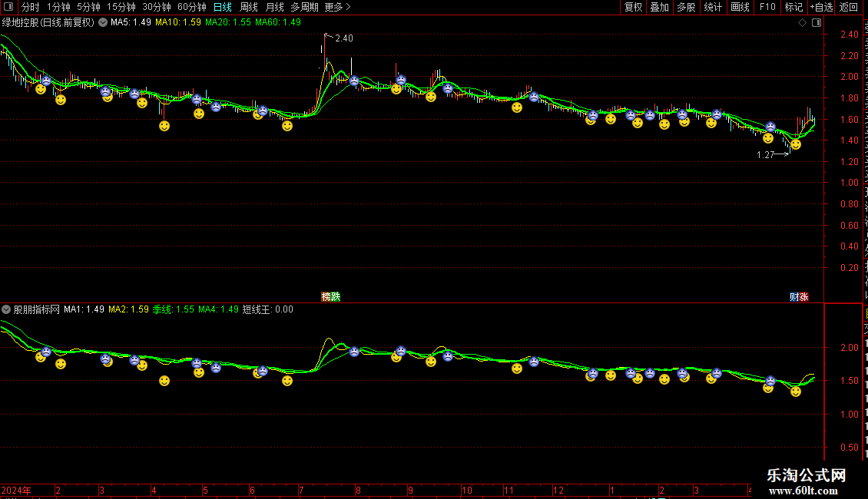This screenshot has width=868, height=499.
Task: Toggle the sidebar panel icon at top-left
Action: pos(8,7)
